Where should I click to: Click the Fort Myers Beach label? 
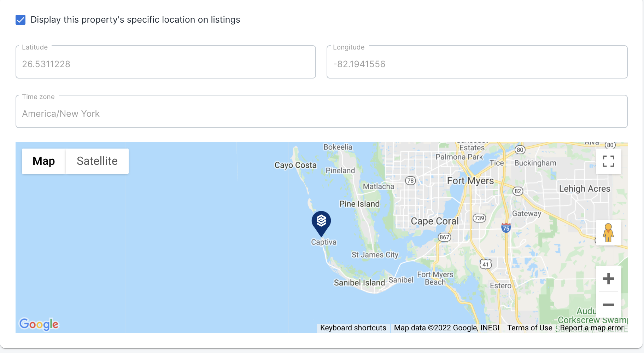tap(435, 278)
